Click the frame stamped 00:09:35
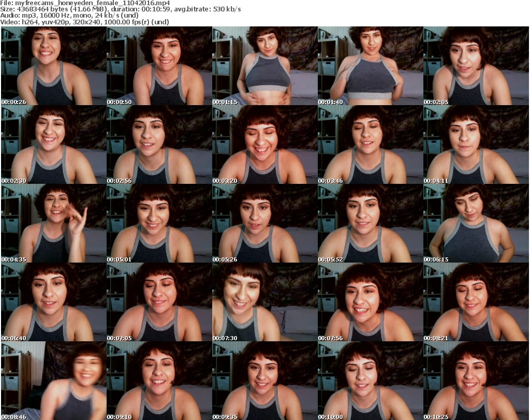Screen dimensions: 530x420 point(265,381)
